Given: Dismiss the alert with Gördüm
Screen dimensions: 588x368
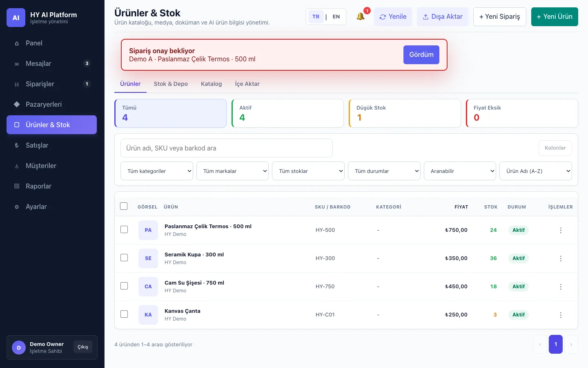Looking at the screenshot, I should (x=421, y=55).
